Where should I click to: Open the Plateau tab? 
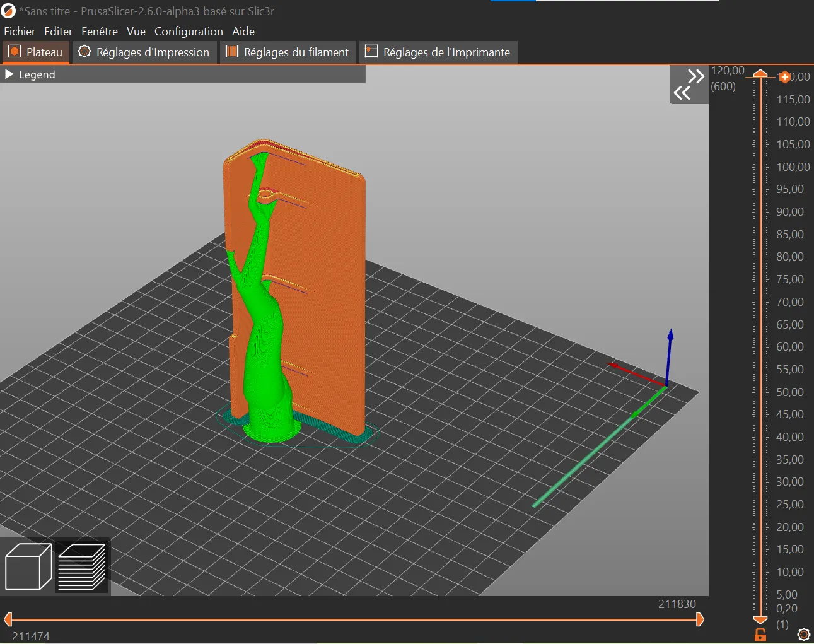coord(36,52)
